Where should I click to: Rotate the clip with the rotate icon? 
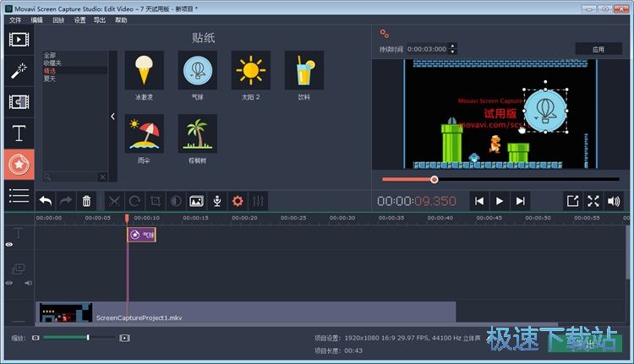point(134,201)
